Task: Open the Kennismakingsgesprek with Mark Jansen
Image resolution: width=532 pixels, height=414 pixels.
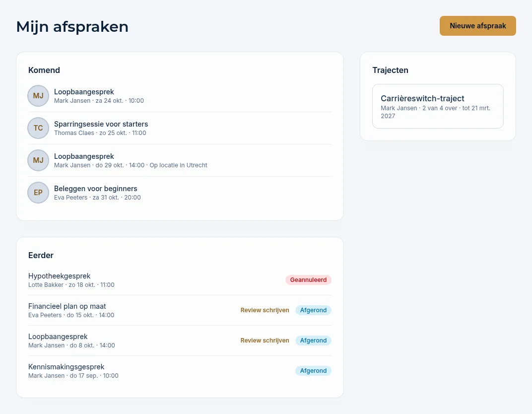Action: (x=180, y=371)
